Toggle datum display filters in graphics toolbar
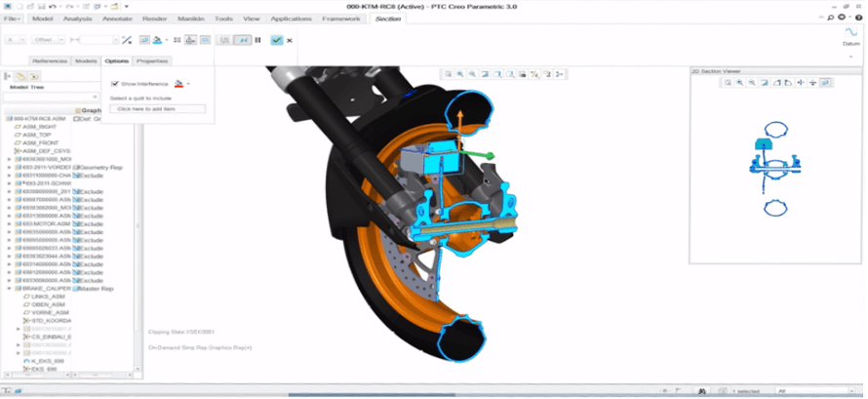This screenshot has width=868, height=399. [x=534, y=74]
